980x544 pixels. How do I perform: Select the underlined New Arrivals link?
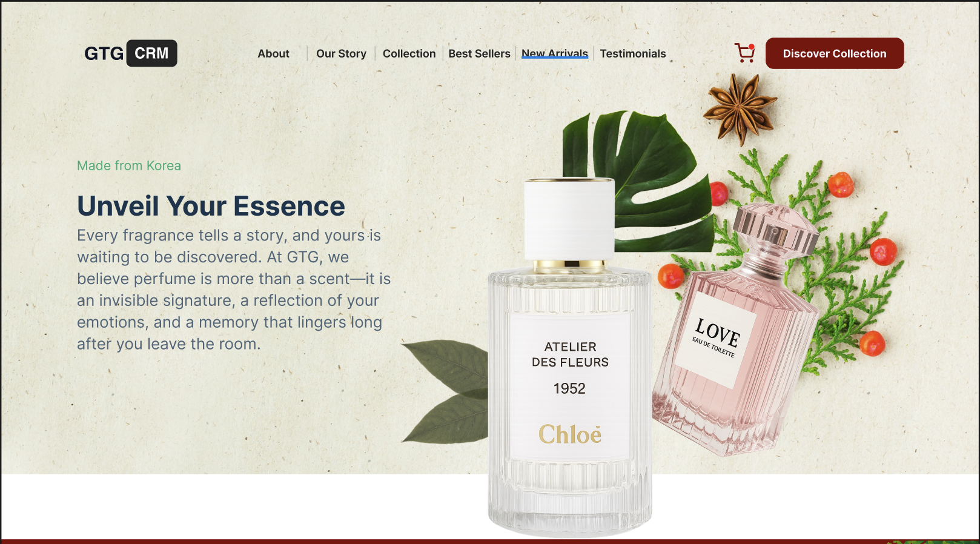coord(555,53)
